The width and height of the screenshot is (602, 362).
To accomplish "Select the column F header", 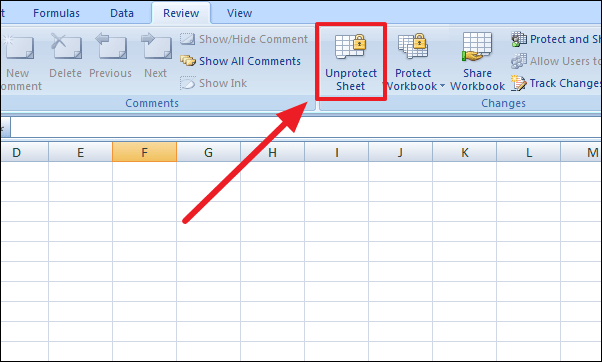I will tap(144, 152).
